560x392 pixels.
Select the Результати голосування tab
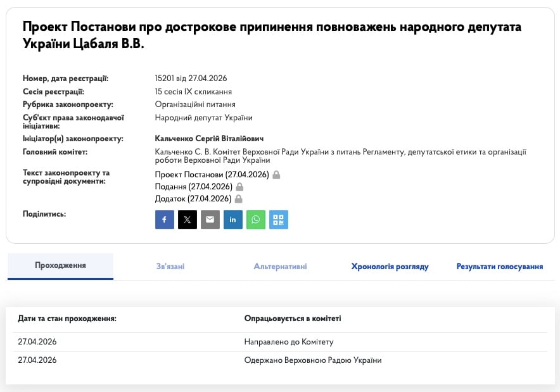pos(499,266)
